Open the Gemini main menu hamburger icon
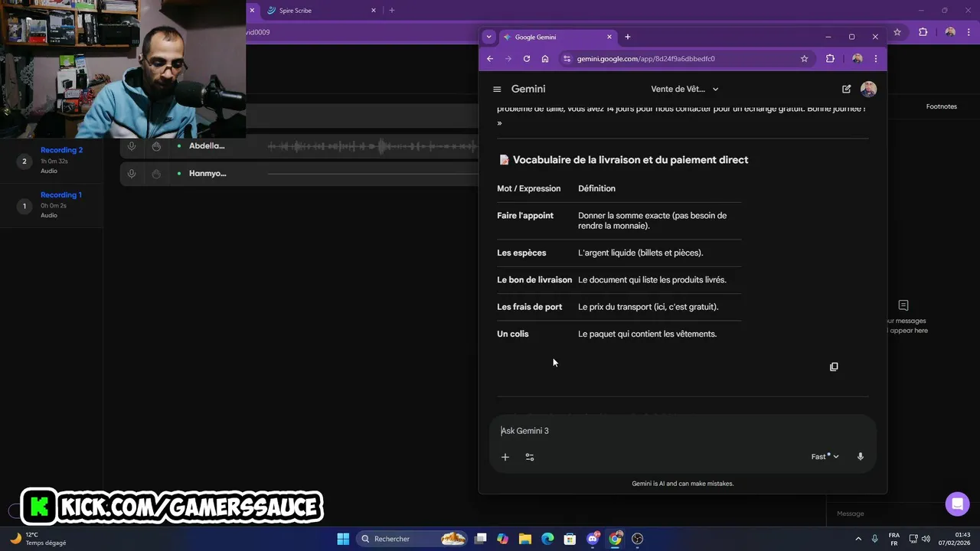The height and width of the screenshot is (551, 980). coord(497,90)
